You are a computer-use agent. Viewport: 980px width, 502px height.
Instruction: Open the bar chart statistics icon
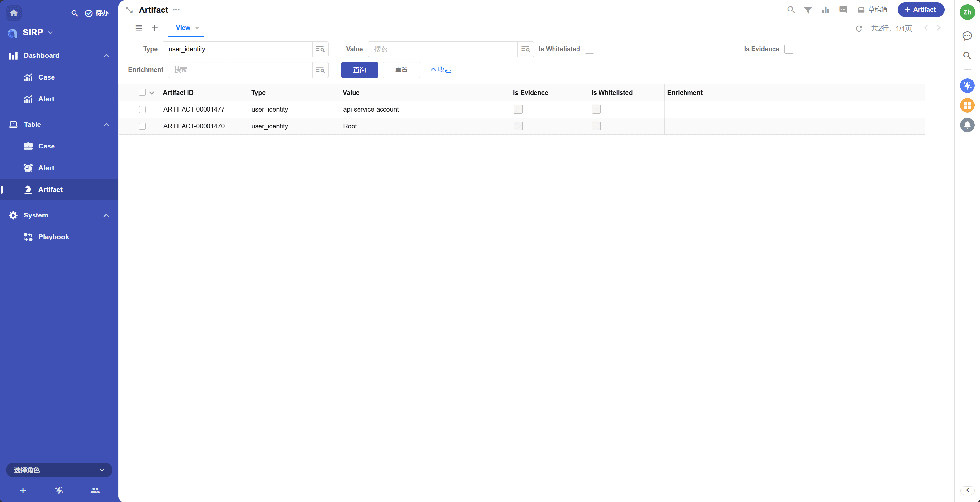[825, 10]
